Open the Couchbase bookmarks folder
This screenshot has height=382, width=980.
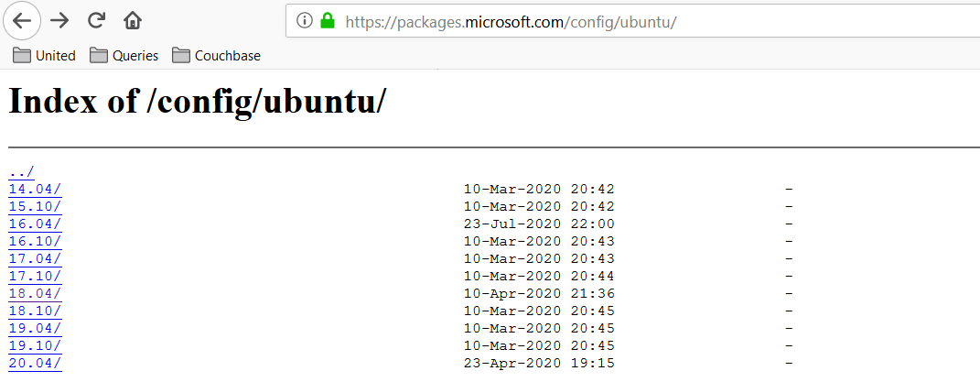[216, 56]
